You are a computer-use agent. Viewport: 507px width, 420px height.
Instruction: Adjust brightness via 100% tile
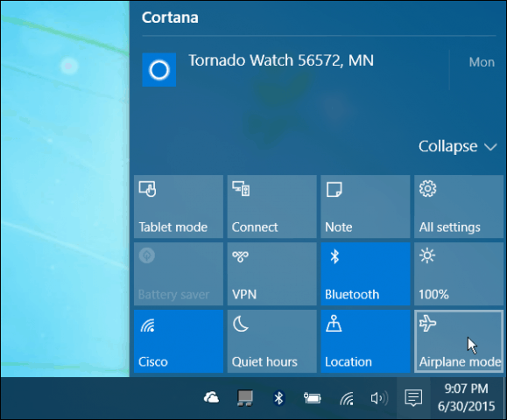[x=459, y=274]
